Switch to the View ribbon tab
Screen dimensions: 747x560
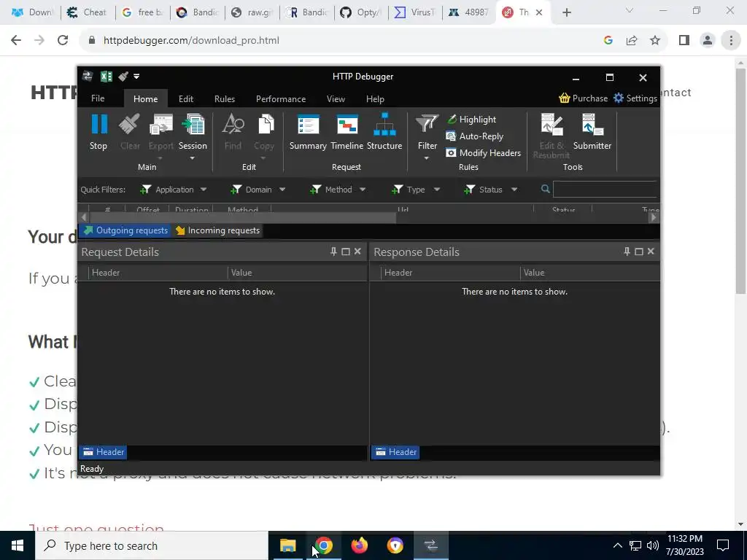click(x=336, y=98)
